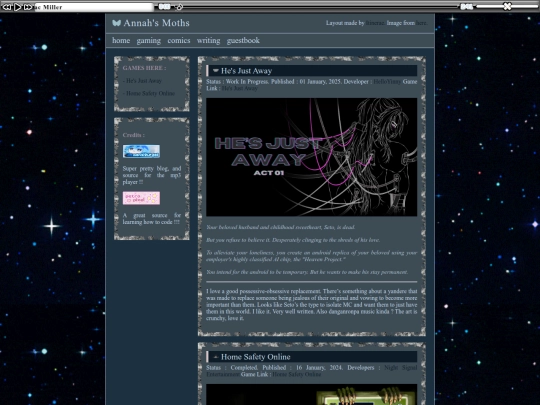Open the Annah's Moths site title
The height and width of the screenshot is (405, 540).
pos(156,23)
